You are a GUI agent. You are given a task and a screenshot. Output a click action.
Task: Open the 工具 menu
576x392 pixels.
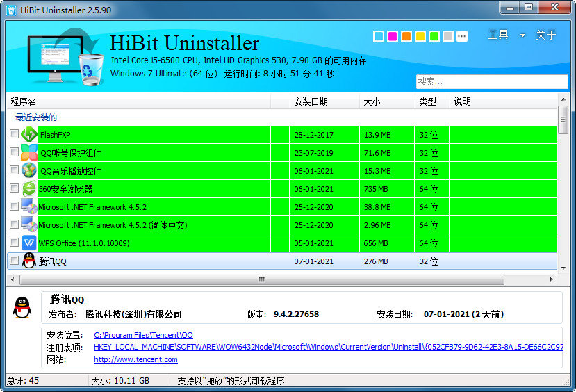pos(498,35)
